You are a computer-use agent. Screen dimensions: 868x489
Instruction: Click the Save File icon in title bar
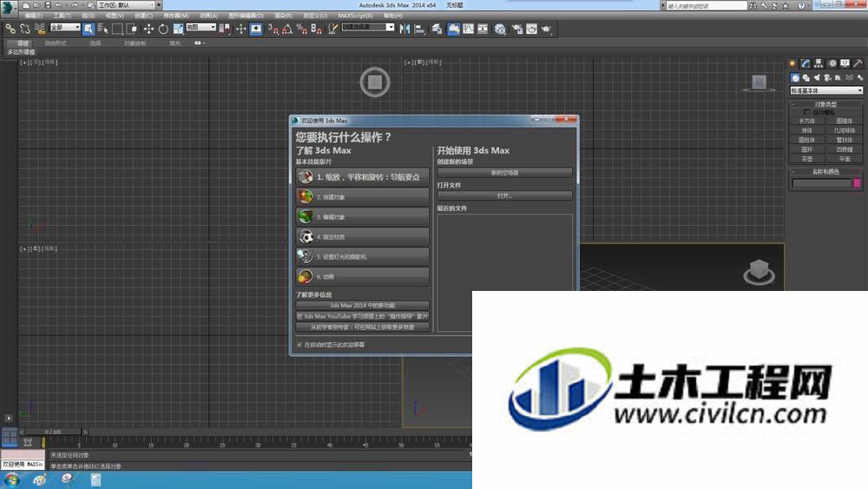coord(48,5)
